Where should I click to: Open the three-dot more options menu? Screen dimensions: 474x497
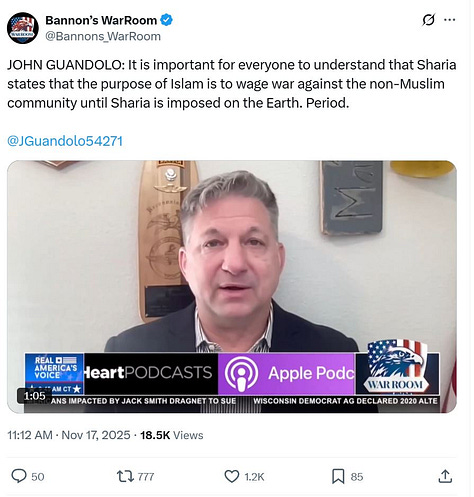(x=450, y=20)
